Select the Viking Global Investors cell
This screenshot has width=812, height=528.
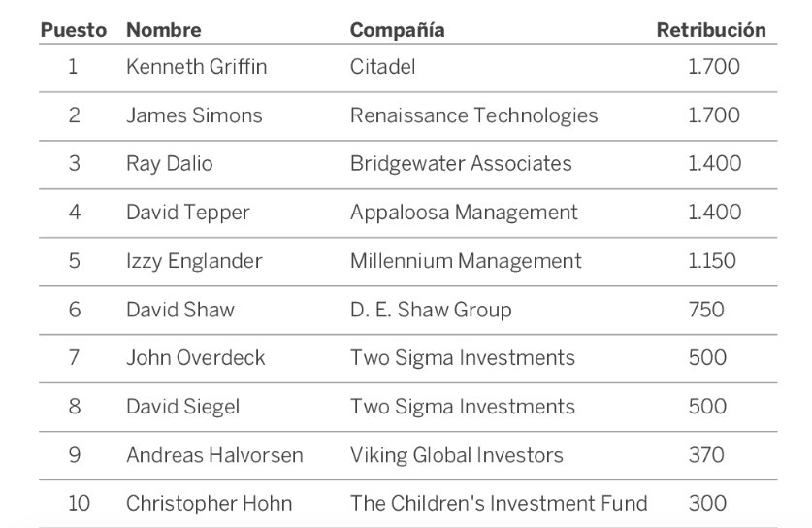(456, 454)
